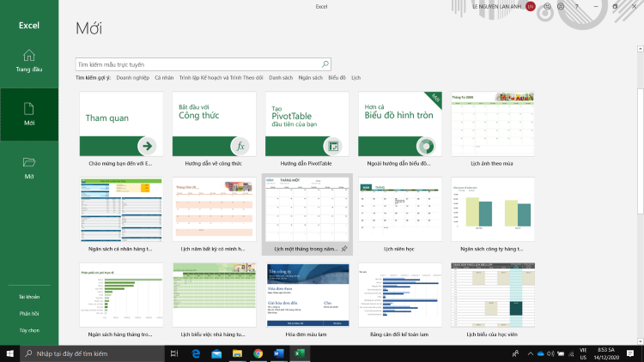Open Lịch năm bất kỳ template
644x362 pixels.
214,209
